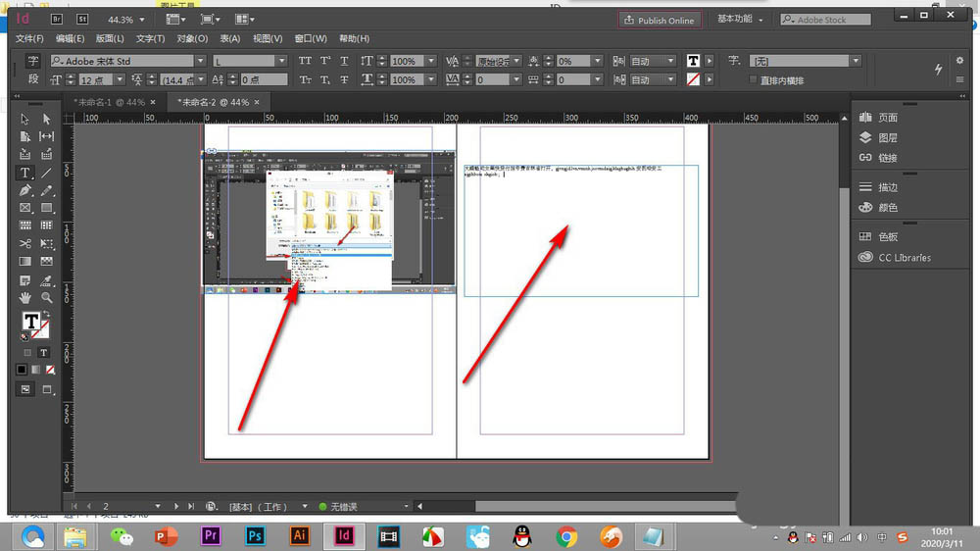980x551 pixels.
Task: Open InDesign in the Windows taskbar
Action: [x=344, y=536]
